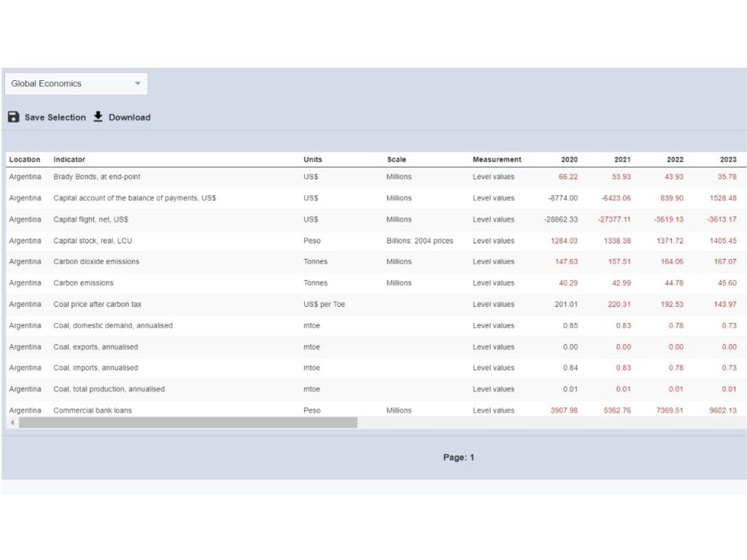Click the 2023 column header

(728, 160)
